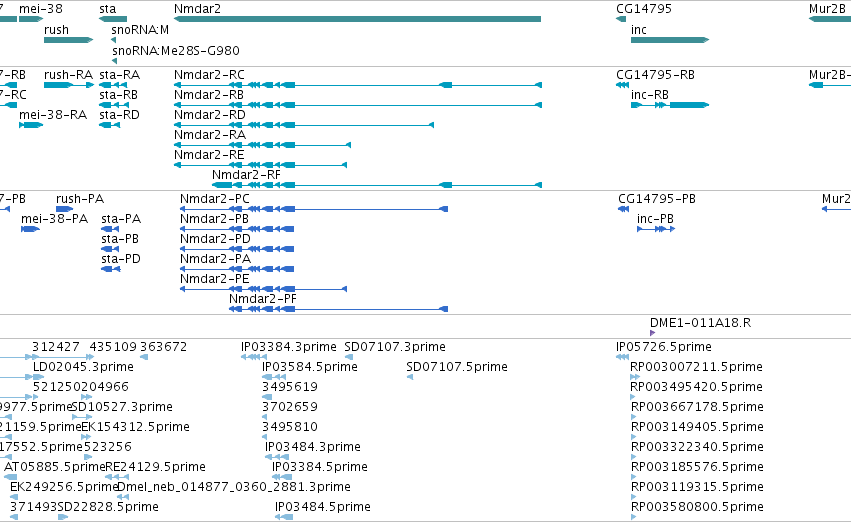Select the 363672 EST label

163,347
